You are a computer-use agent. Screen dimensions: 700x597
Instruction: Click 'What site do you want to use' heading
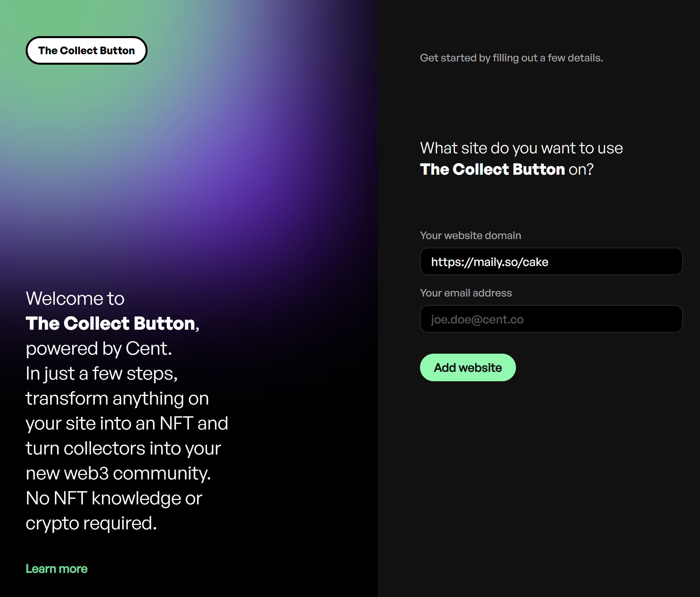(521, 148)
